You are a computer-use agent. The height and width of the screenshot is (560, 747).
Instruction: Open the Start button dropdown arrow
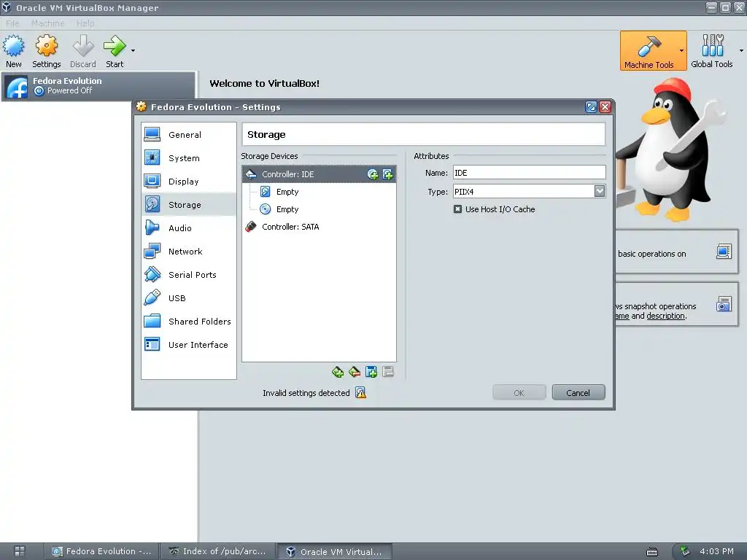coord(133,50)
